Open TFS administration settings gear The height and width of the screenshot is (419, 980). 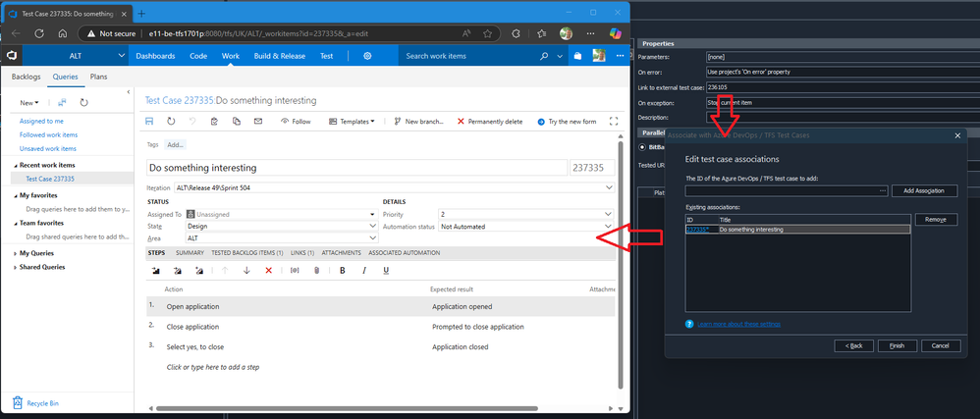pyautogui.click(x=367, y=56)
